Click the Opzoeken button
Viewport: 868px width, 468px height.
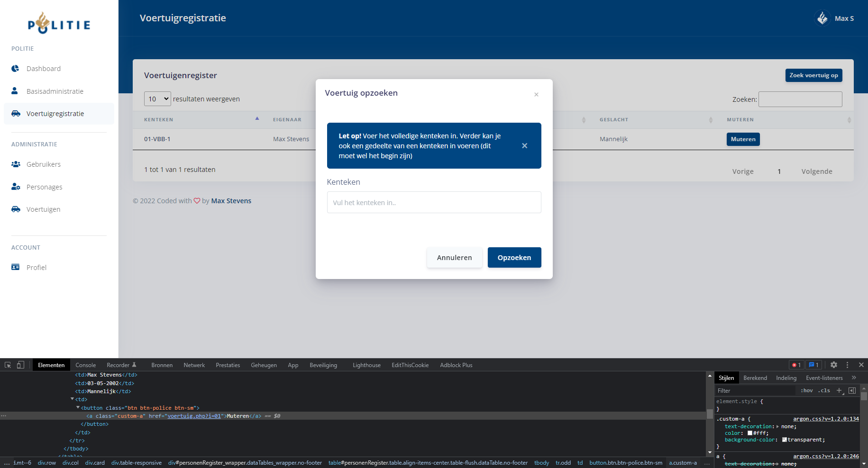(514, 258)
